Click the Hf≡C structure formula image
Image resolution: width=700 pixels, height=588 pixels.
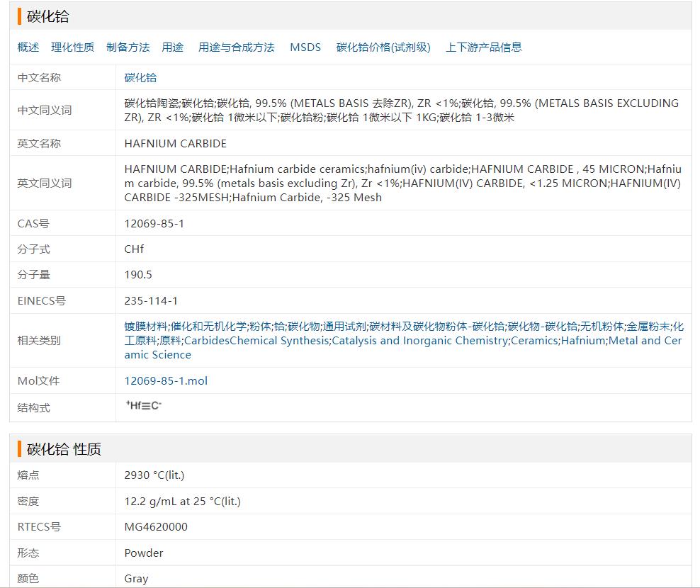point(144,406)
